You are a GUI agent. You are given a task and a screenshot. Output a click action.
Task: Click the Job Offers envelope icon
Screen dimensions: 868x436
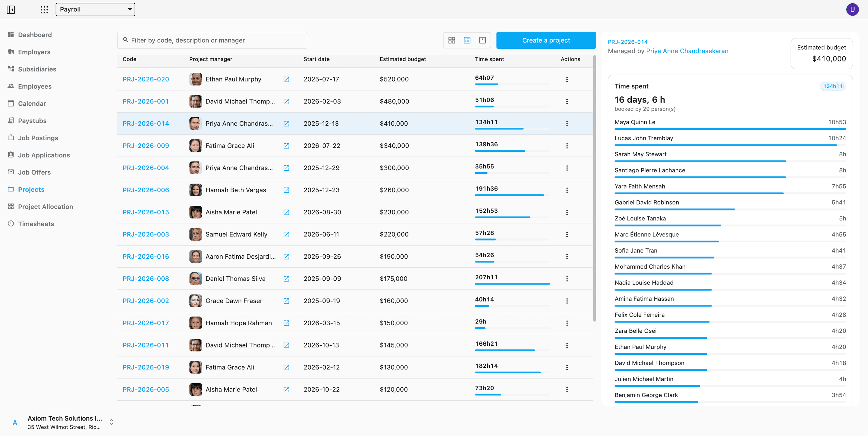point(11,172)
